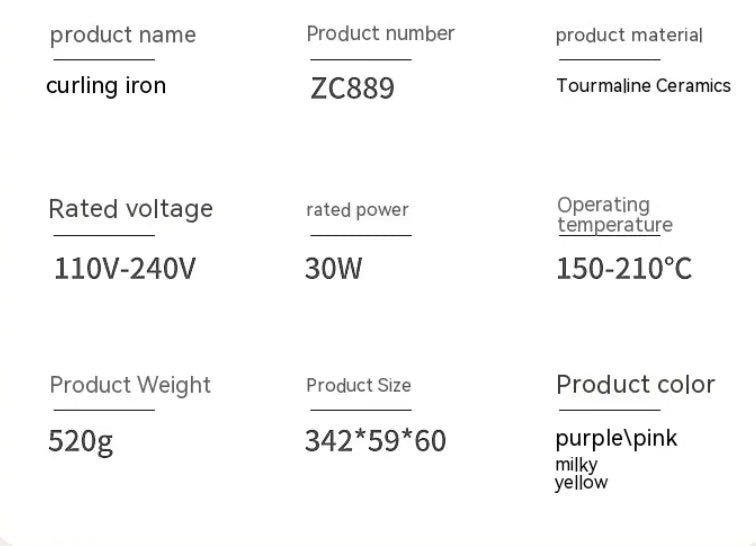Viewport: 756px width, 546px height.
Task: Click the "Rated voltage" heading
Action: 131,209
